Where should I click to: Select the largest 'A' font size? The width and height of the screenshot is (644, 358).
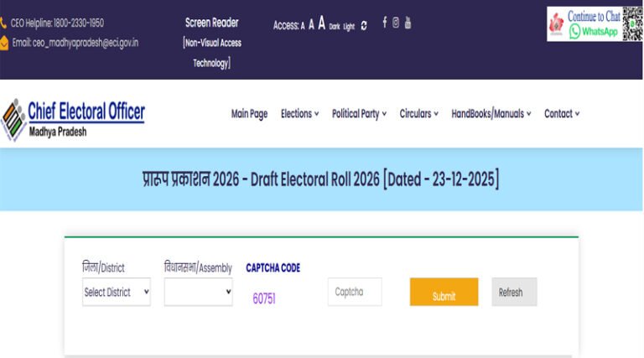click(x=322, y=24)
